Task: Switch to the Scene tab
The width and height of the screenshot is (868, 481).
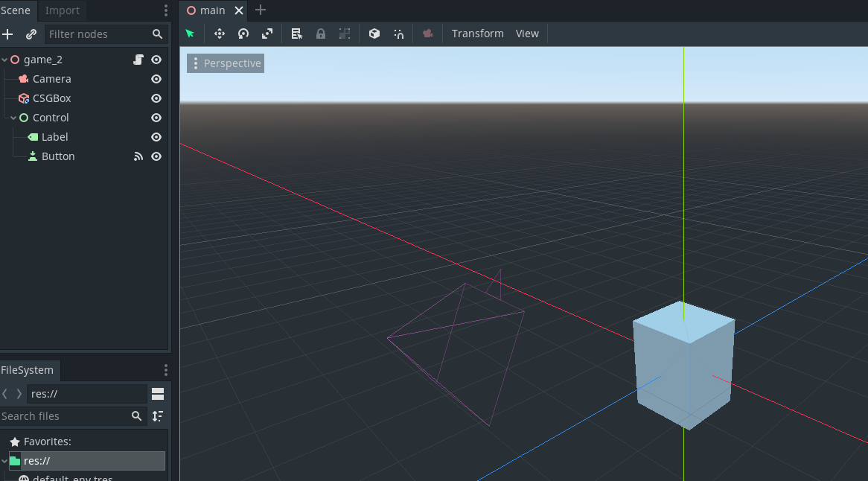Action: point(16,10)
